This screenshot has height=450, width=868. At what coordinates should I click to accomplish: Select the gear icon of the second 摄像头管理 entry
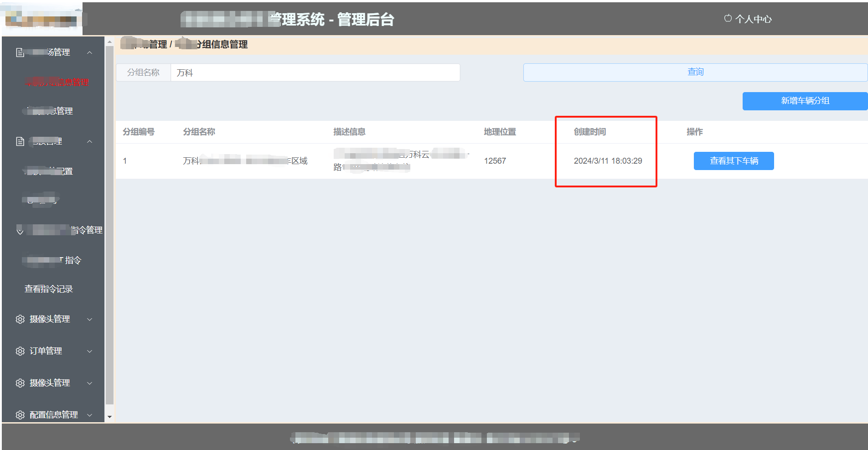click(20, 383)
